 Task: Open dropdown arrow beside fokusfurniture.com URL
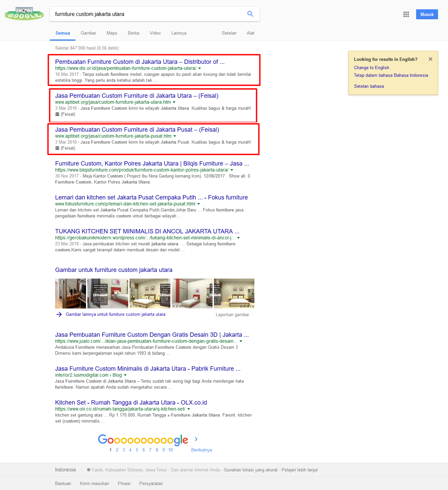coord(199,204)
